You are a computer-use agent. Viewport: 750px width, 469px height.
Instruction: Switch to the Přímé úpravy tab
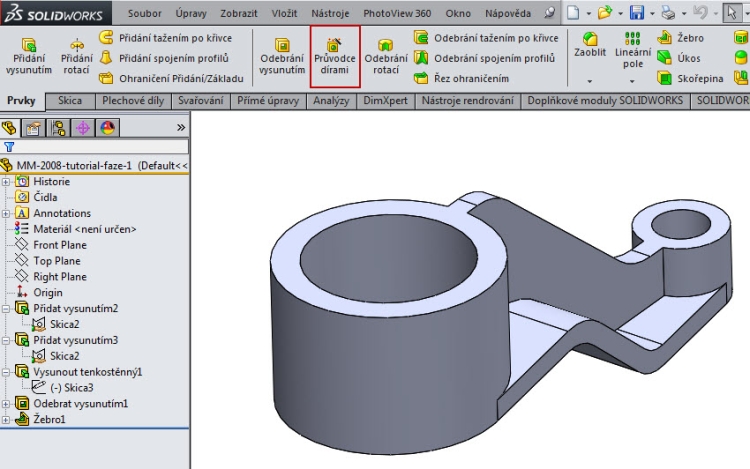[x=268, y=101]
